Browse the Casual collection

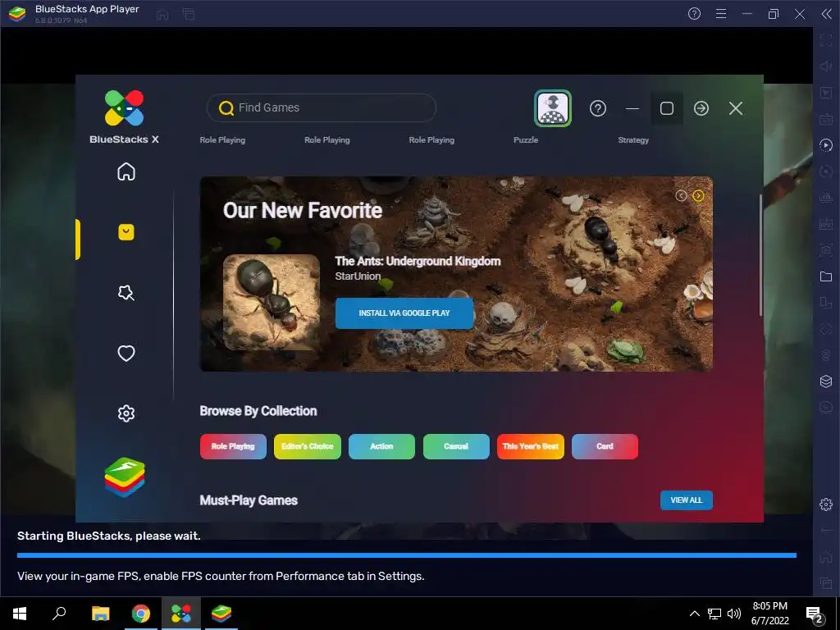(x=456, y=446)
